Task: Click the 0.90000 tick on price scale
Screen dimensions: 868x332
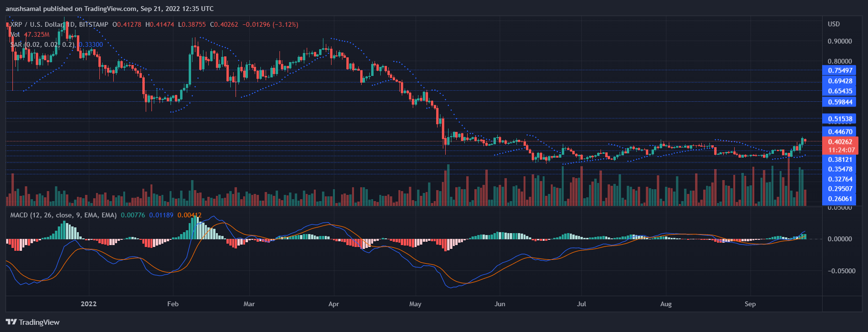Action: [x=840, y=42]
